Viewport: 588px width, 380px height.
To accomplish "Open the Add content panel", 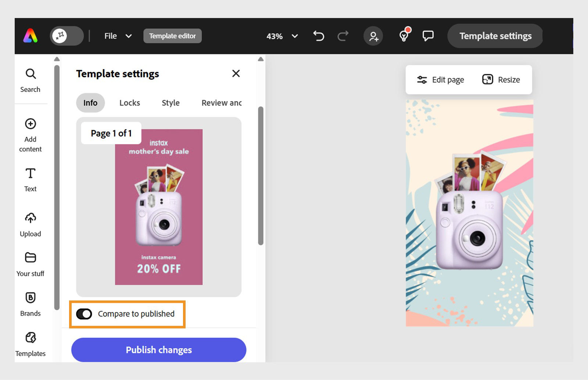I will [31, 135].
